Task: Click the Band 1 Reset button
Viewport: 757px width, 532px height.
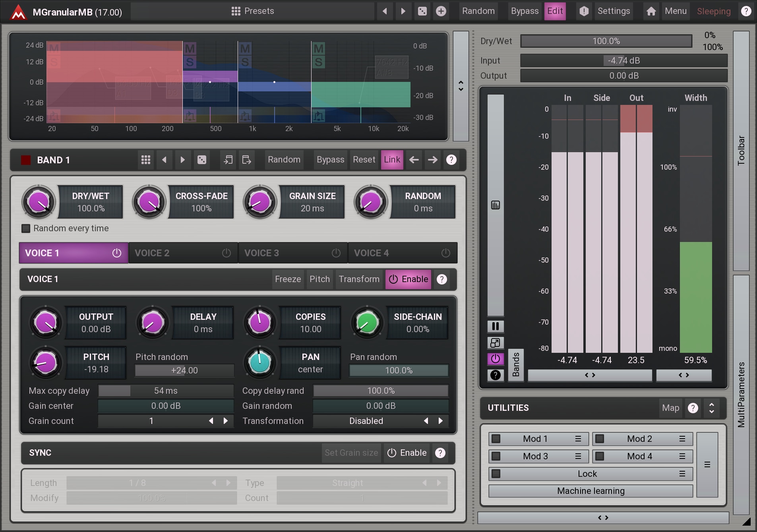Action: [x=364, y=160]
